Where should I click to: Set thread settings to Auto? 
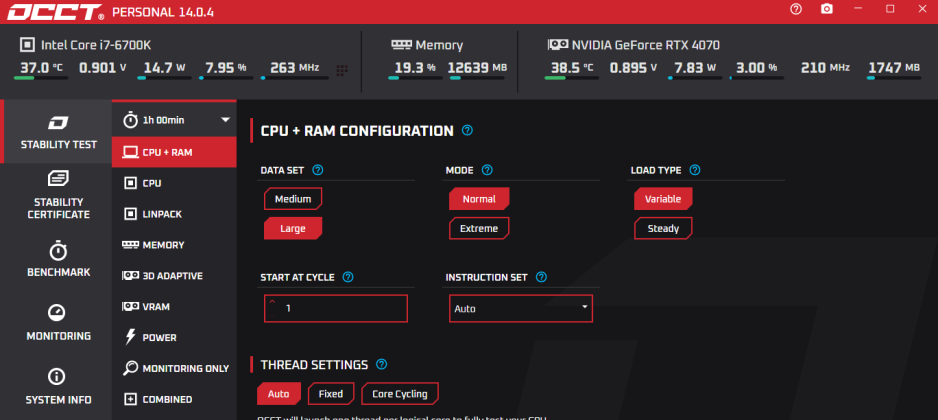(x=278, y=394)
